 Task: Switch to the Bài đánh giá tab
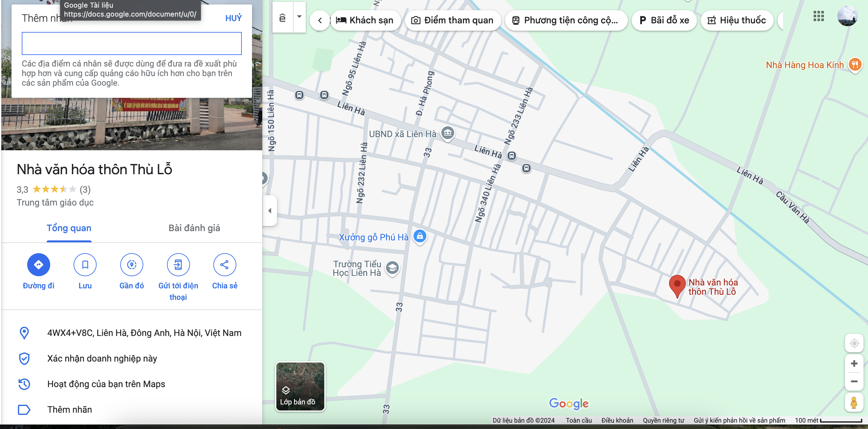click(x=194, y=228)
